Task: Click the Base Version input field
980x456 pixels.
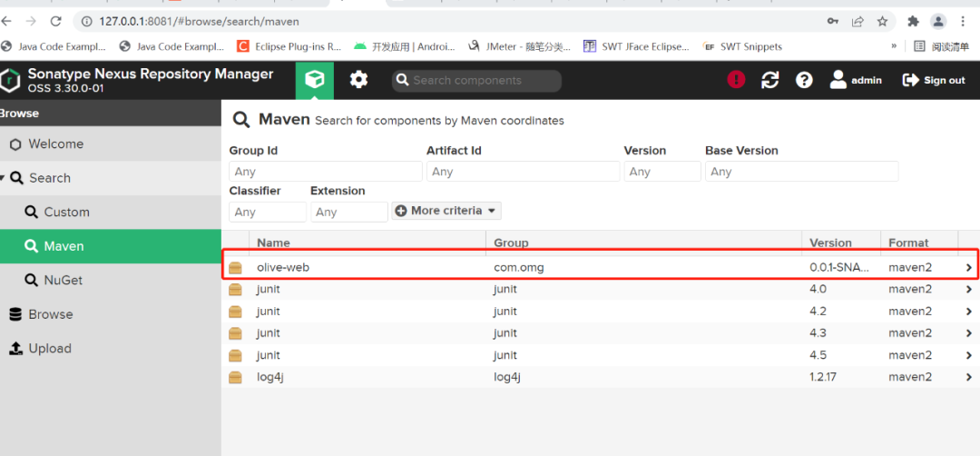Action: point(802,172)
